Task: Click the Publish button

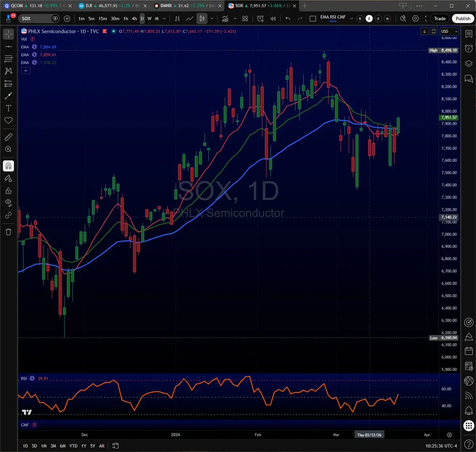Action: pos(463,19)
